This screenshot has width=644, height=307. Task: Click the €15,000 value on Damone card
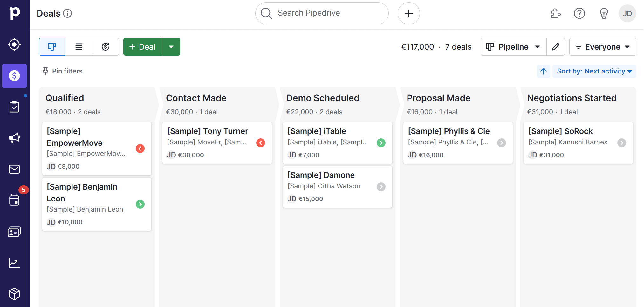[x=311, y=199]
